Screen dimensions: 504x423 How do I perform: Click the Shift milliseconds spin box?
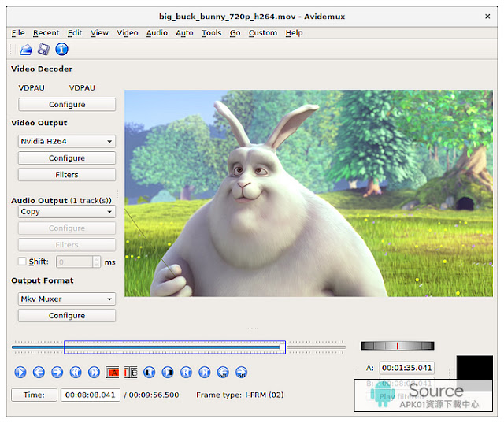click(x=78, y=262)
